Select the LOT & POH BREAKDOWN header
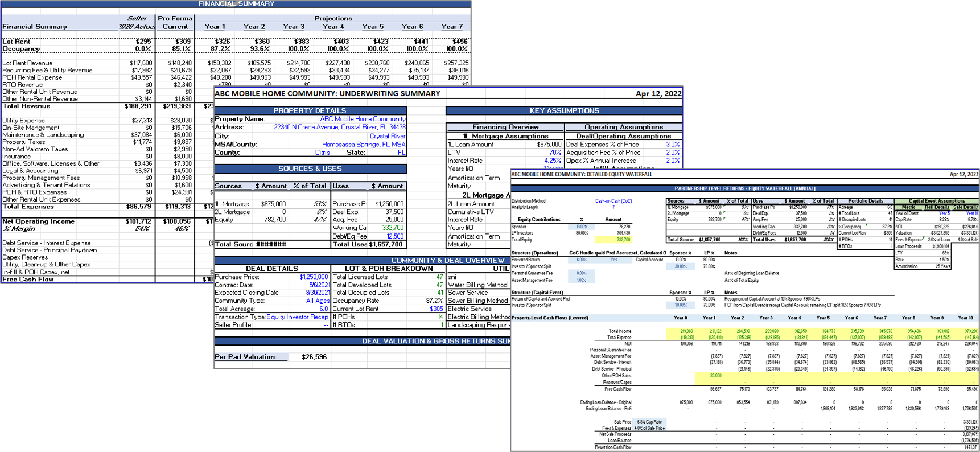Image resolution: width=980 pixels, height=452 pixels. point(389,269)
